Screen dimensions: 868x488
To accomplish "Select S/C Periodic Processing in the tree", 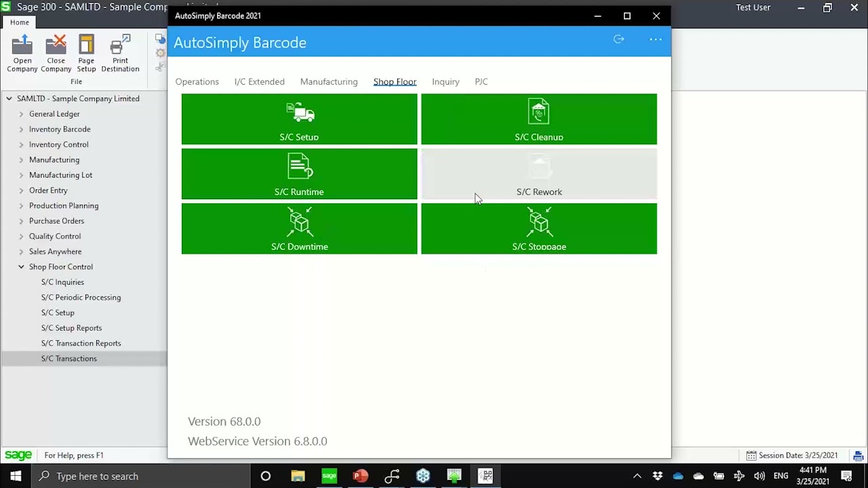I will click(x=81, y=298).
